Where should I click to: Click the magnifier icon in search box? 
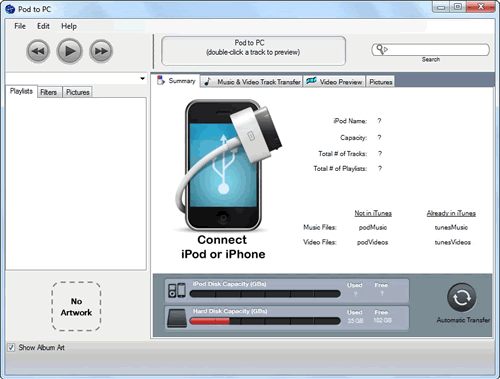[381, 50]
